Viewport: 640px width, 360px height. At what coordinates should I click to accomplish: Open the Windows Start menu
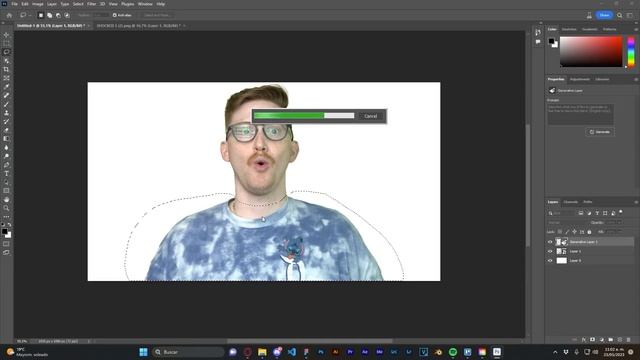pos(143,352)
